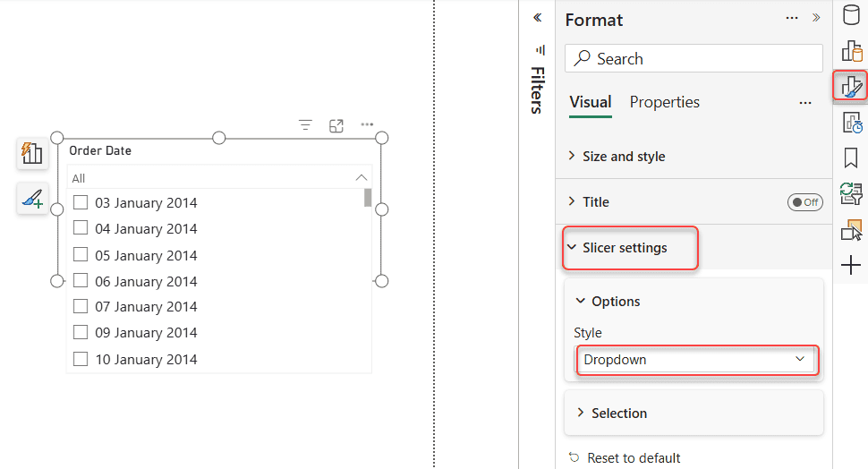Check the 03 January 2014 box
The width and height of the screenshot is (868, 469).
[81, 202]
